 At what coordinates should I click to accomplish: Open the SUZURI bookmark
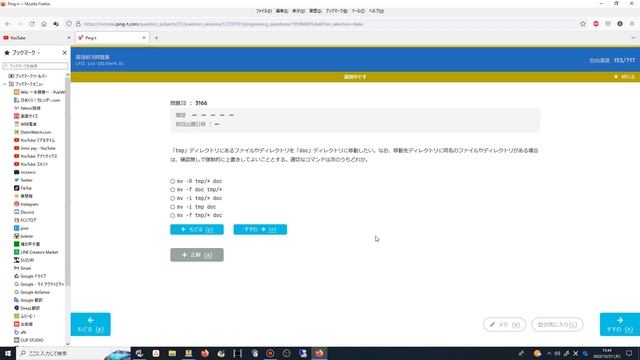point(24,260)
